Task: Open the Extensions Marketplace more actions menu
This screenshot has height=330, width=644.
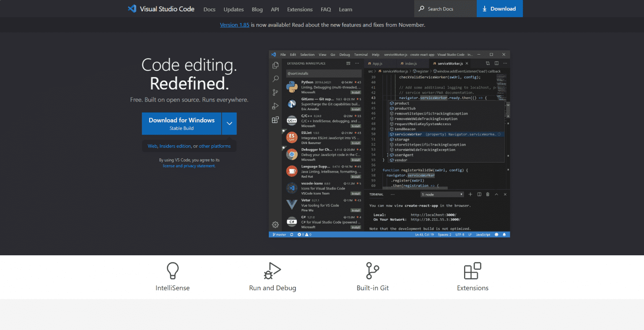Action: pos(357,63)
